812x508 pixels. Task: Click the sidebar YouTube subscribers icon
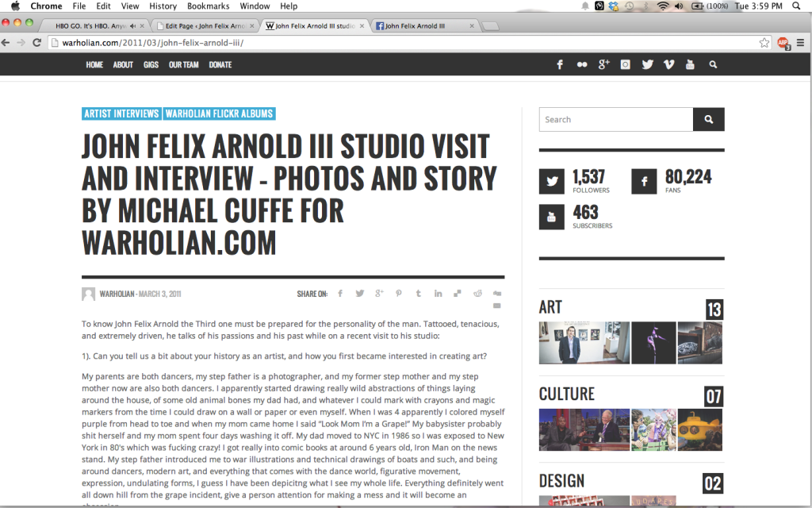point(552,217)
